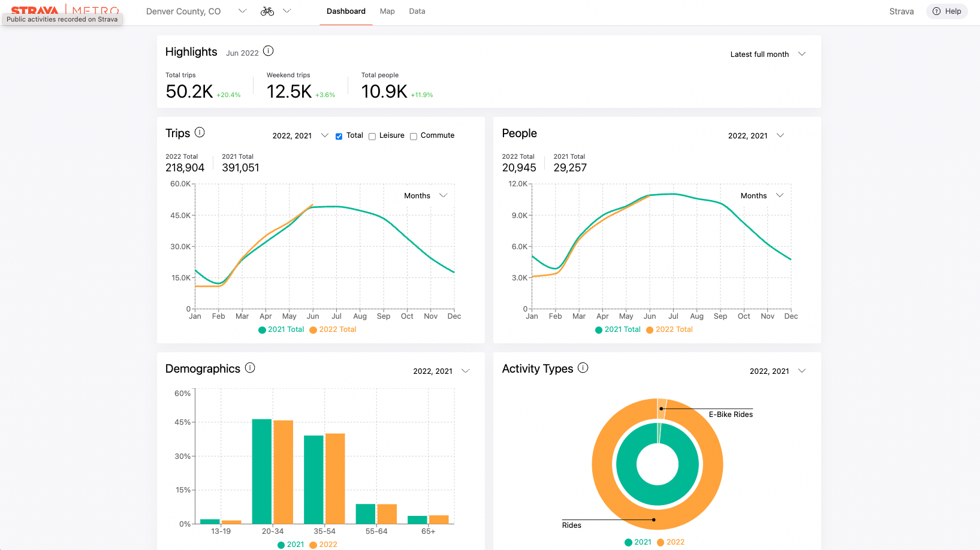Viewport: 980px width, 550px height.
Task: Click the orange outer Rides donut ring
Action: pyautogui.click(x=658, y=519)
